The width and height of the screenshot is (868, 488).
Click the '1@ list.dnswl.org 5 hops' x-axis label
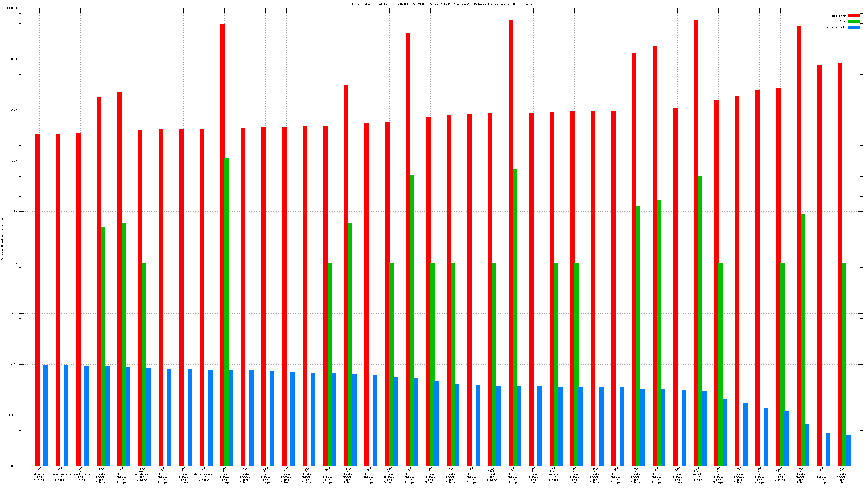pyautogui.click(x=492, y=474)
